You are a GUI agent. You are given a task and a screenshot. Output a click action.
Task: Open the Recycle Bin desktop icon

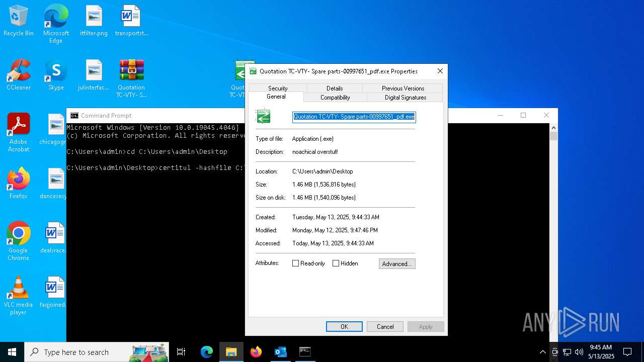click(x=19, y=21)
